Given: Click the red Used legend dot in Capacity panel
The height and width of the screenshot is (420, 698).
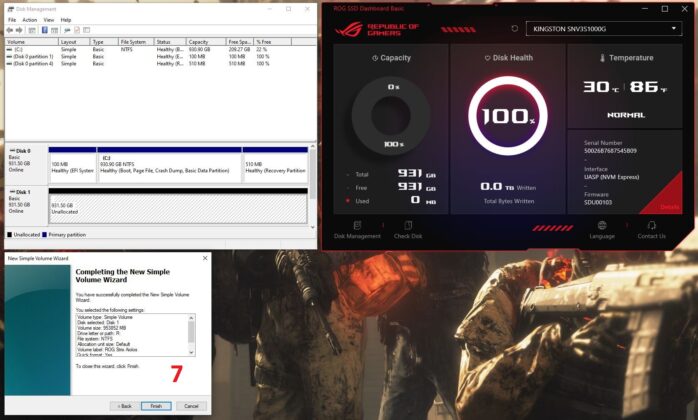Looking at the screenshot, I should (x=348, y=201).
